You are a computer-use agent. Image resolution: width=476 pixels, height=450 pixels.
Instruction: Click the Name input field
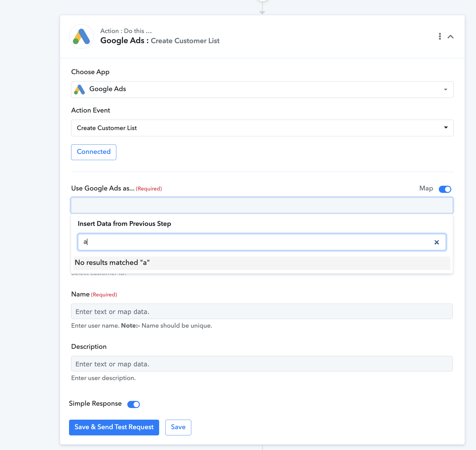coord(262,311)
